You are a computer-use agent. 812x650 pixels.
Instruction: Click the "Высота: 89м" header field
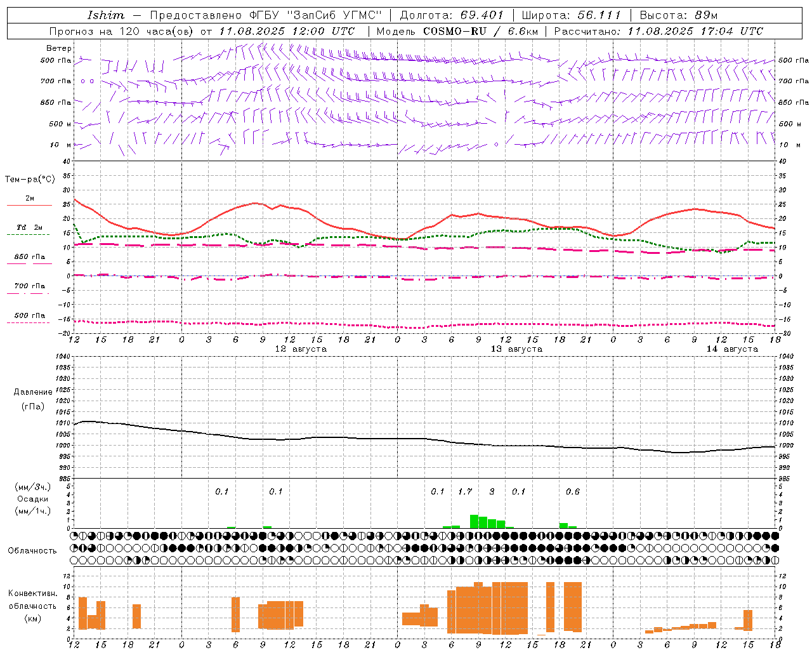coord(678,15)
